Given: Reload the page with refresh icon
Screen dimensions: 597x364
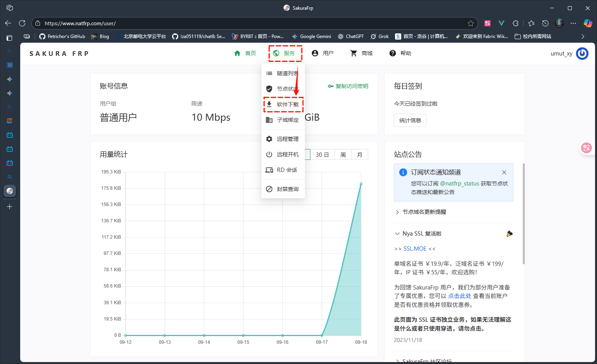Looking at the screenshot, I should point(22,23).
